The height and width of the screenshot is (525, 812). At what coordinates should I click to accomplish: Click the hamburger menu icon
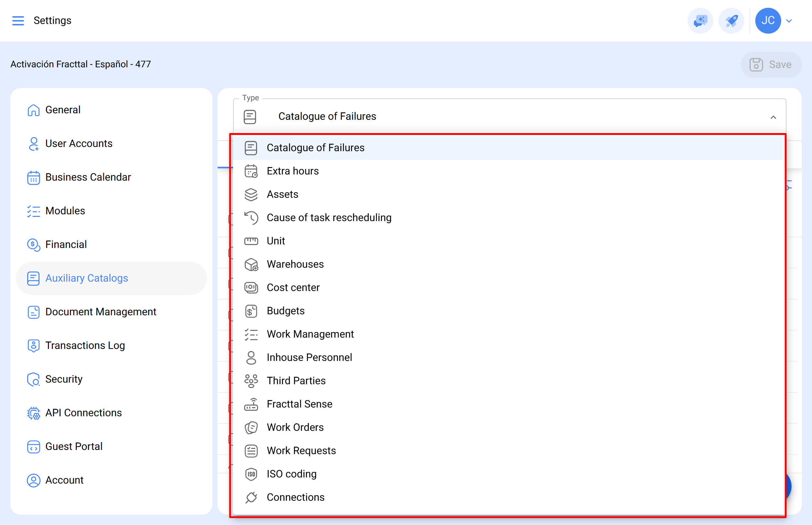[18, 20]
